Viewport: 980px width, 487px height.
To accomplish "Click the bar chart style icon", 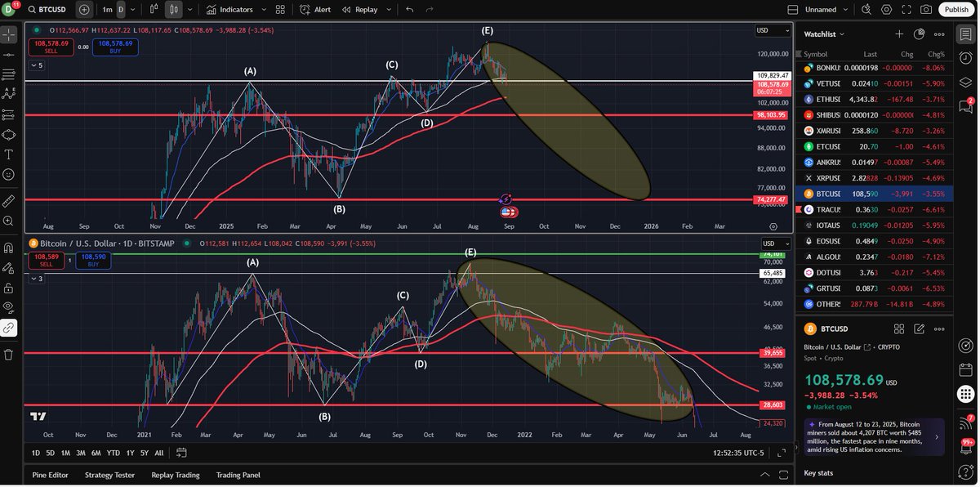I will [x=155, y=10].
